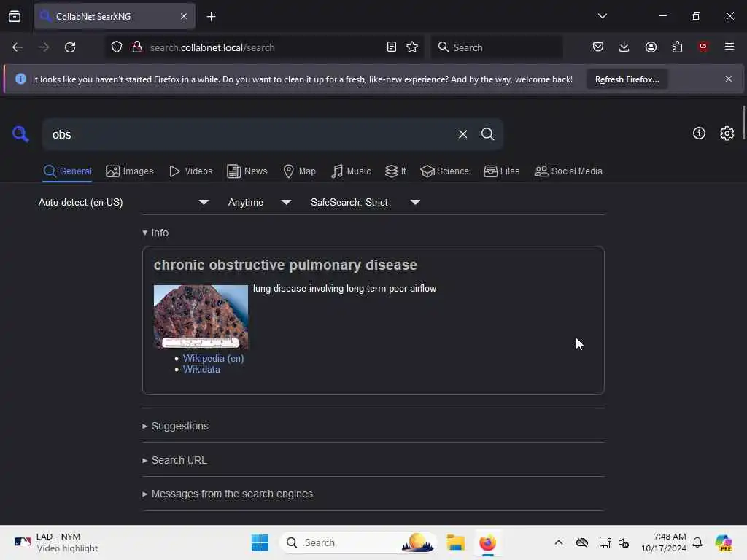Open the clock showing 7:48 AM
Screen dimensions: 747x560
pos(663,542)
